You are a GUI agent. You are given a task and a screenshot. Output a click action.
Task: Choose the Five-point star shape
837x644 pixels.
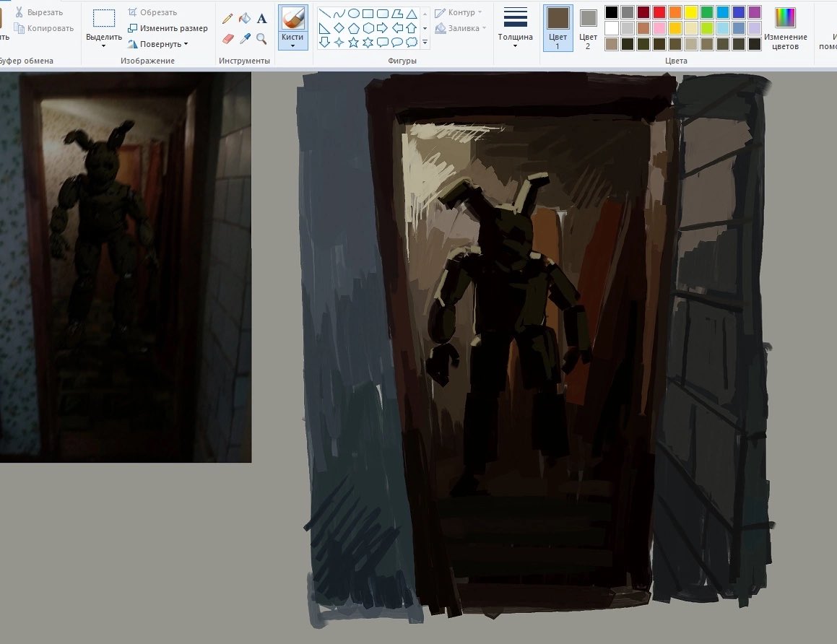(x=353, y=42)
